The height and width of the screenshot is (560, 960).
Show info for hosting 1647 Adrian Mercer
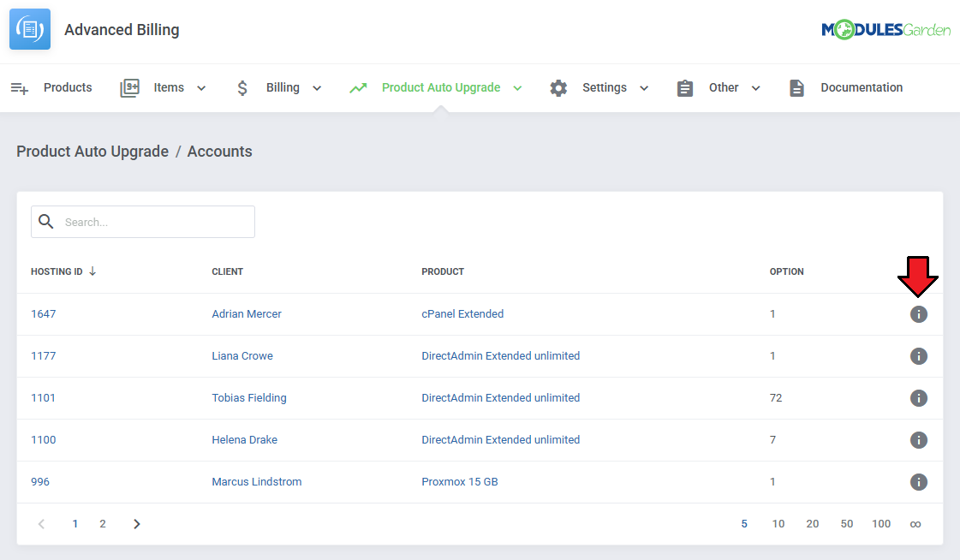[x=918, y=314]
